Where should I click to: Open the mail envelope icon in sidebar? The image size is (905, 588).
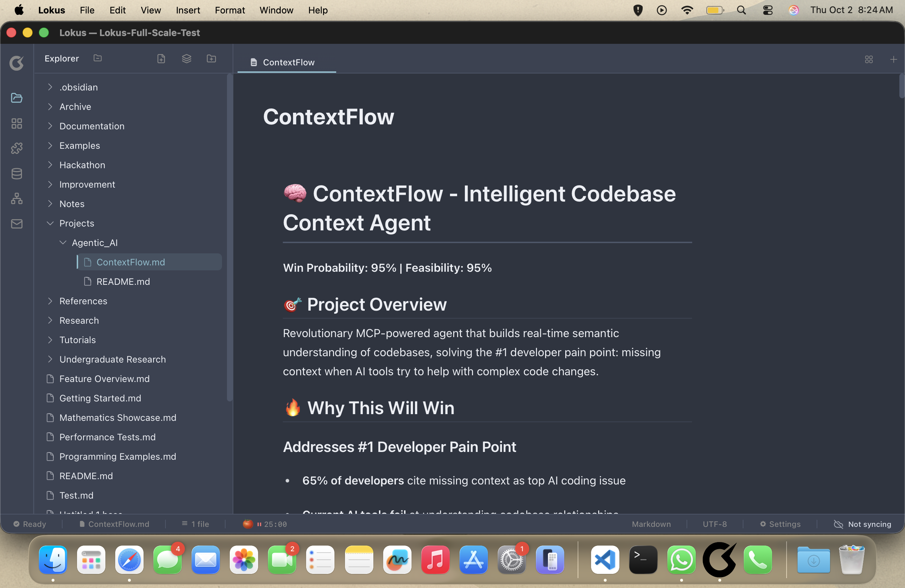coord(17,224)
